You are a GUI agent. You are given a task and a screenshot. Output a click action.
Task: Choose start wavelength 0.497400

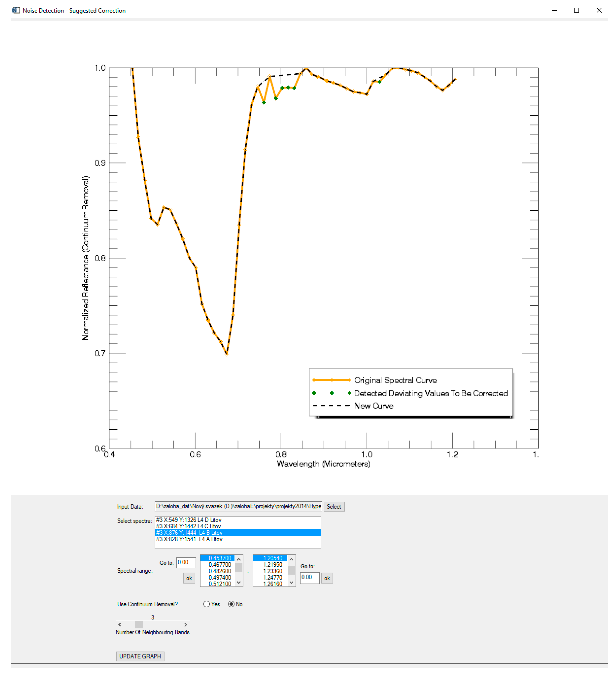coord(218,577)
